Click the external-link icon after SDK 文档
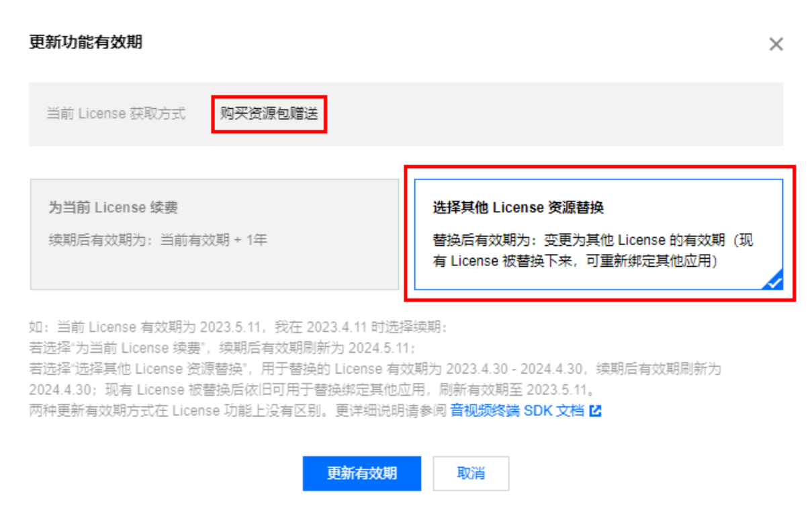Viewport: 812px width, 520px height. coord(595,410)
